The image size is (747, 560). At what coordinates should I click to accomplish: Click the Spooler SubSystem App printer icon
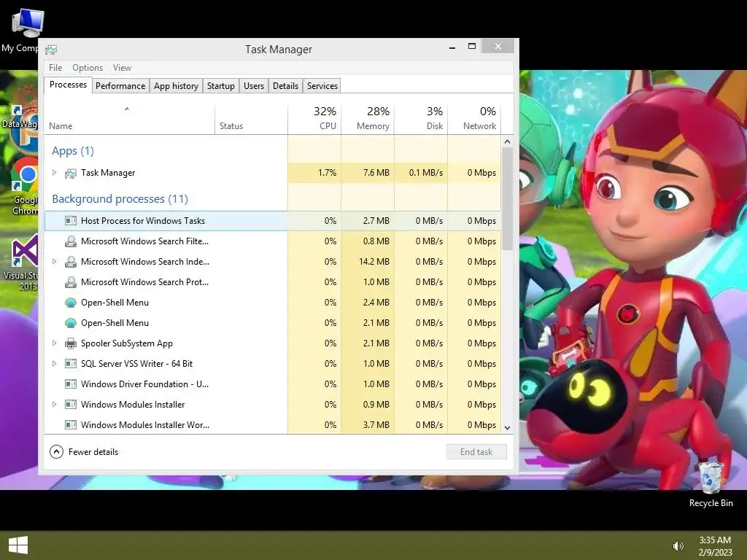[x=71, y=343]
